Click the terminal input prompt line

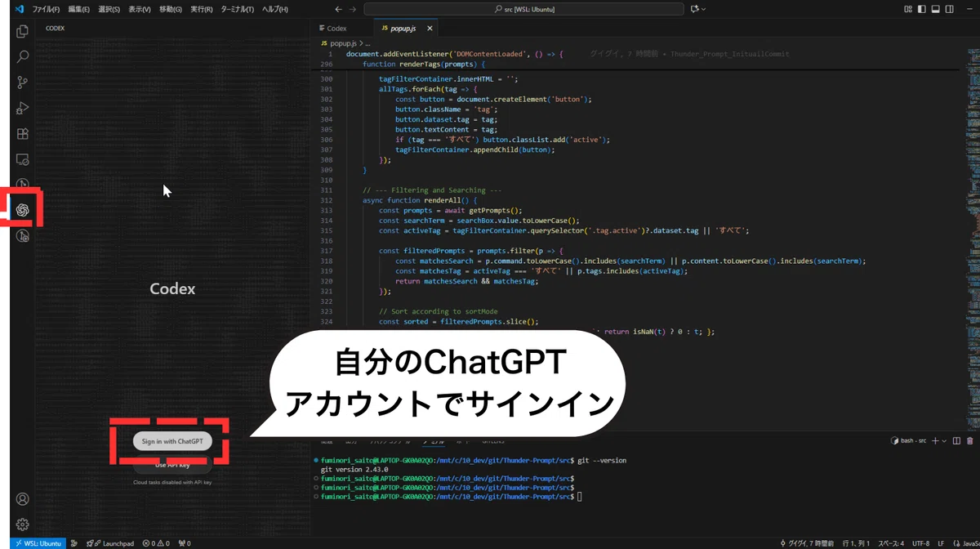449,496
